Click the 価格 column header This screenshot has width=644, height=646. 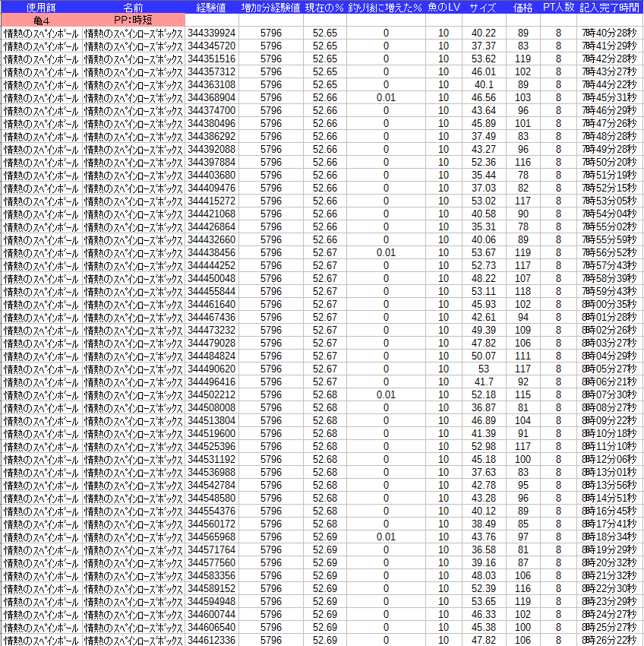point(522,7)
